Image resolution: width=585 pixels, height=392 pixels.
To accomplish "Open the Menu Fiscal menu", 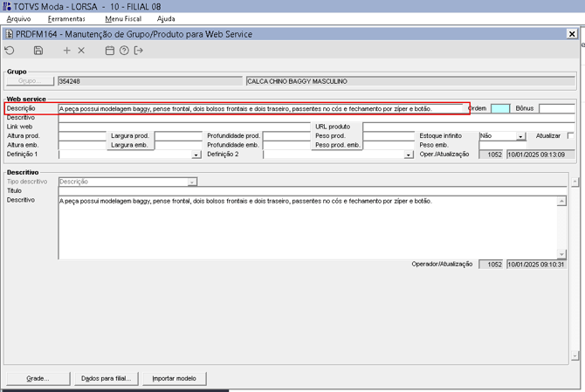I will click(x=122, y=18).
